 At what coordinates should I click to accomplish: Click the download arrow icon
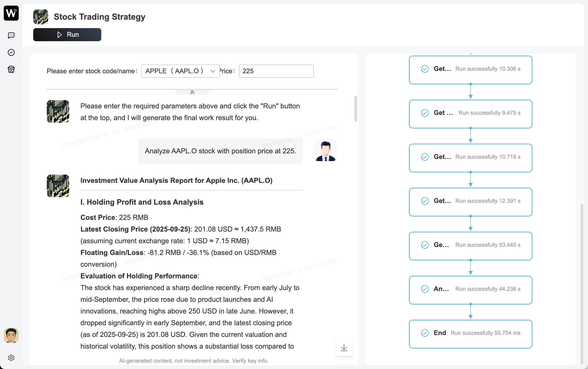pyautogui.click(x=344, y=347)
